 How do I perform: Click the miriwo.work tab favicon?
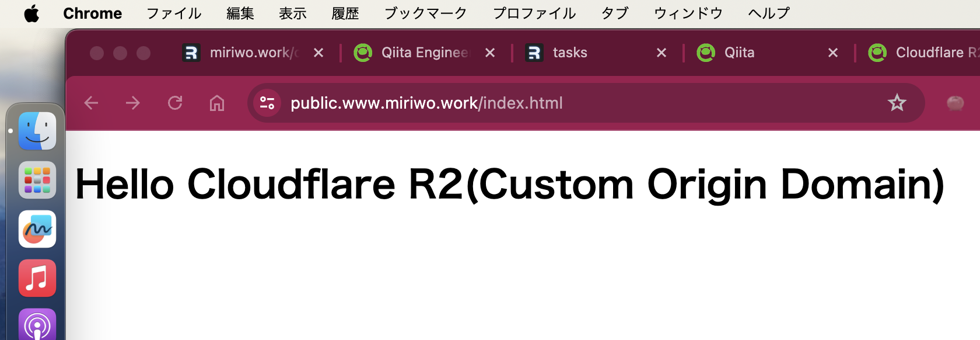[x=191, y=53]
